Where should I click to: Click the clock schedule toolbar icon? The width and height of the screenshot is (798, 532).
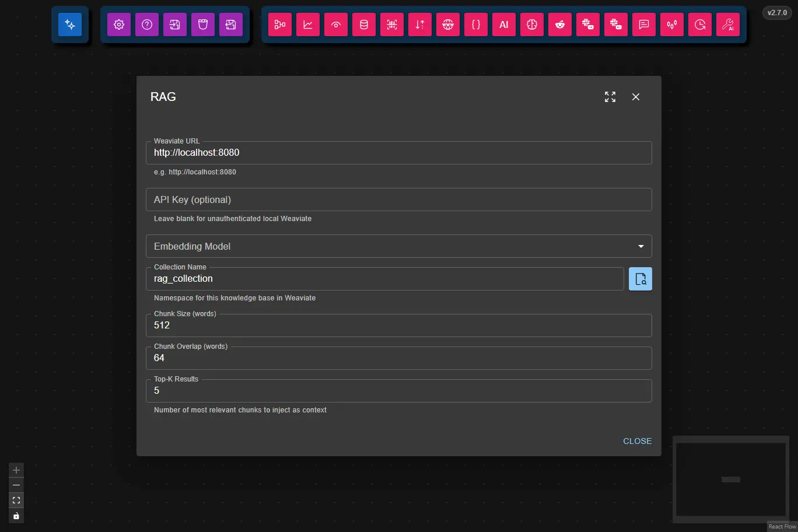700,24
